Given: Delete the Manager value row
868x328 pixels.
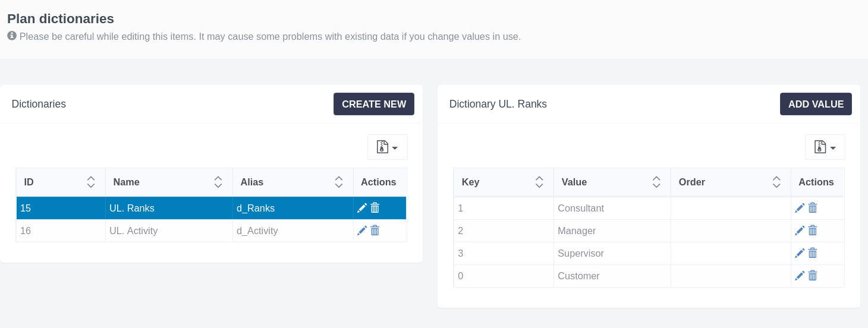Looking at the screenshot, I should (813, 231).
